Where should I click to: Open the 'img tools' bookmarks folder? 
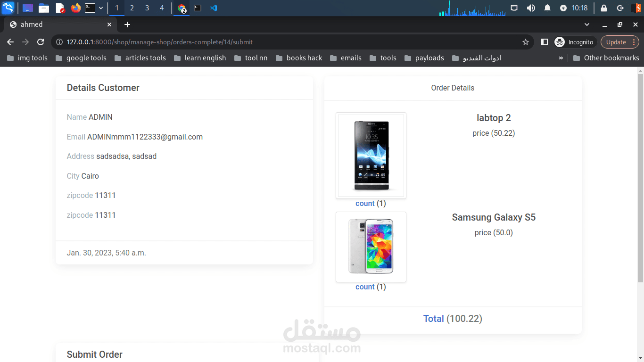click(27, 58)
